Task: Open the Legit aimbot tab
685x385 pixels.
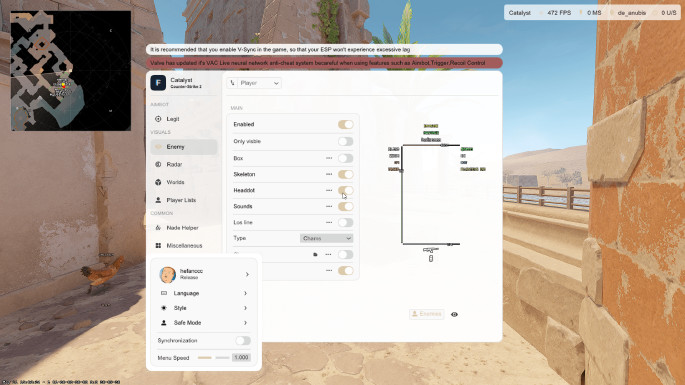Action: point(183,119)
